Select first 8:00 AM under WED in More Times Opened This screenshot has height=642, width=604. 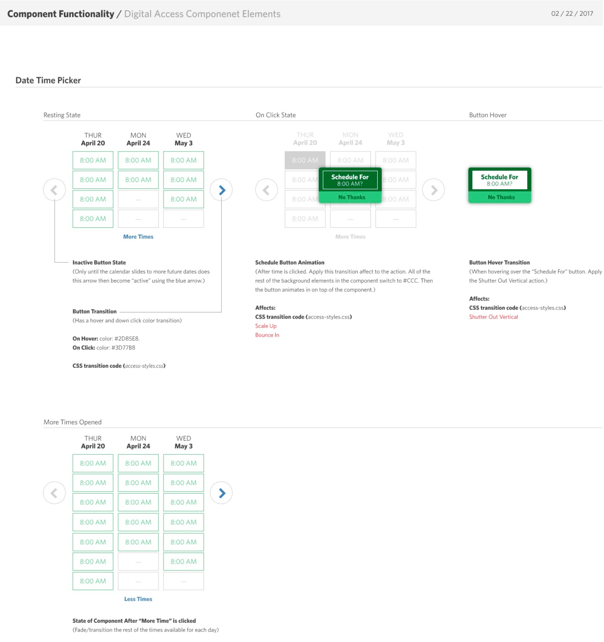coord(183,463)
